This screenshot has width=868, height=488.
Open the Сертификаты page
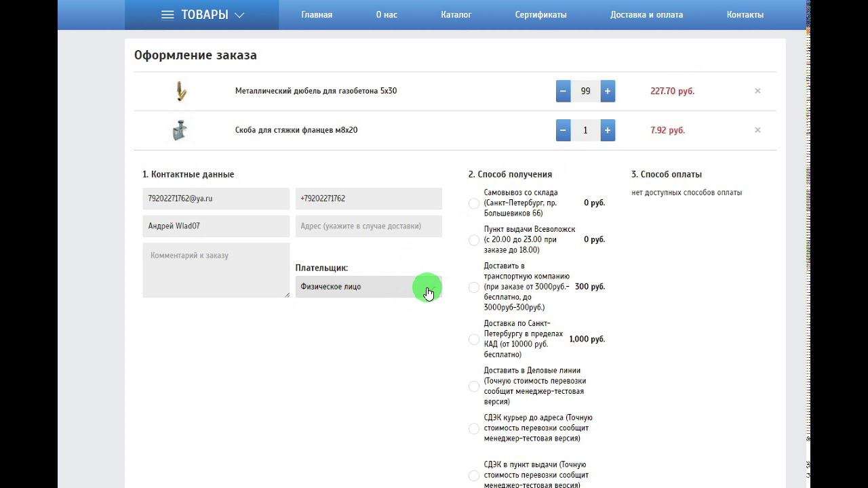click(x=541, y=15)
